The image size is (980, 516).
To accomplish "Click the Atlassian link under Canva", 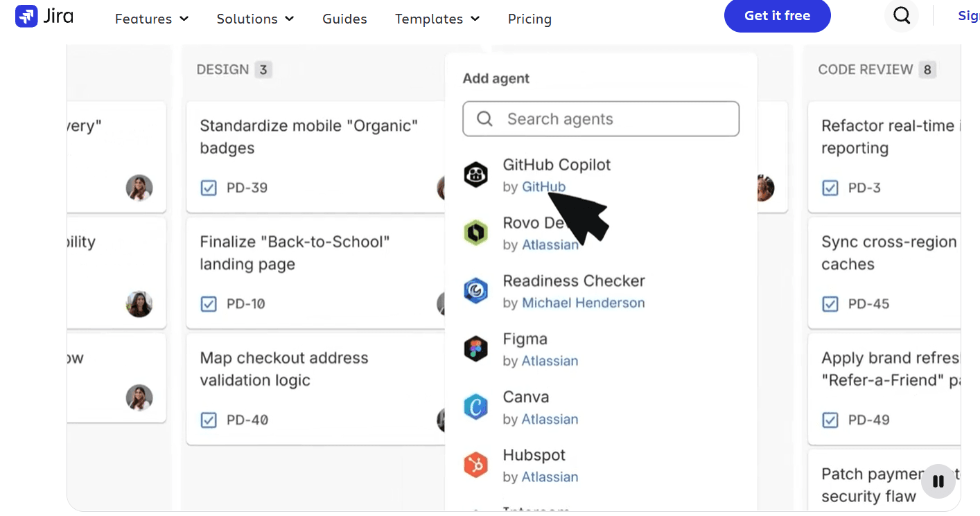I will 550,419.
